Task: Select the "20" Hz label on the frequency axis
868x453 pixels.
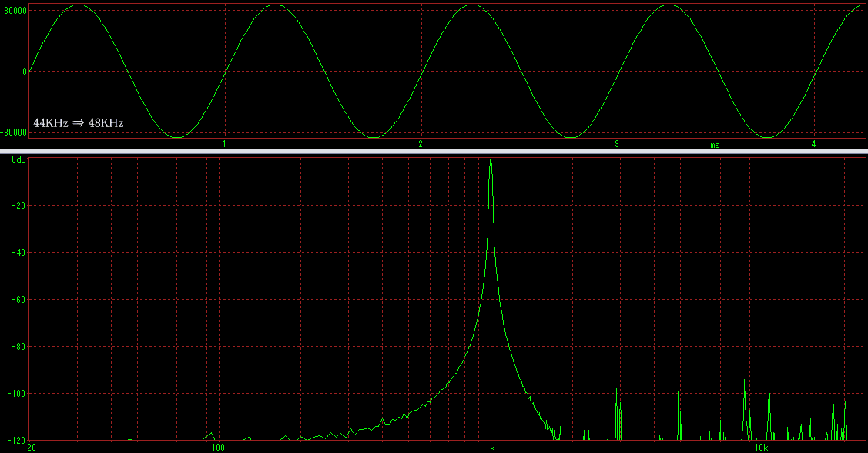Action: tap(32, 448)
